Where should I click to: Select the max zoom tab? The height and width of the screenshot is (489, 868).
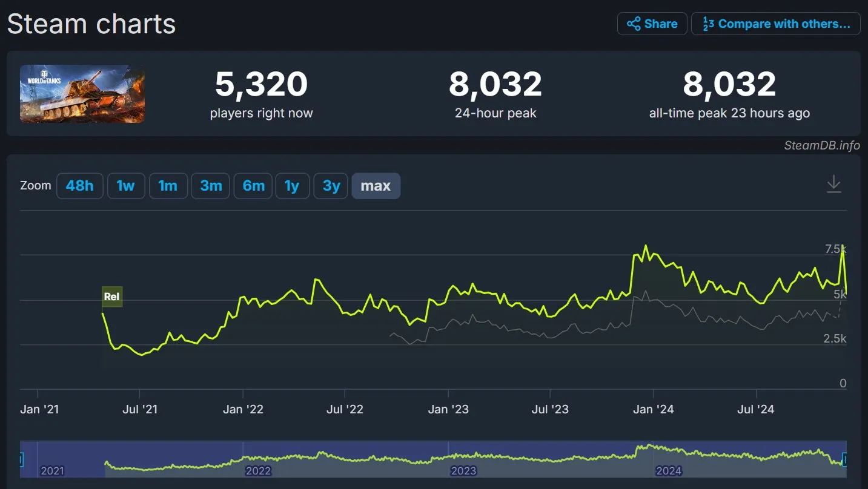click(376, 186)
